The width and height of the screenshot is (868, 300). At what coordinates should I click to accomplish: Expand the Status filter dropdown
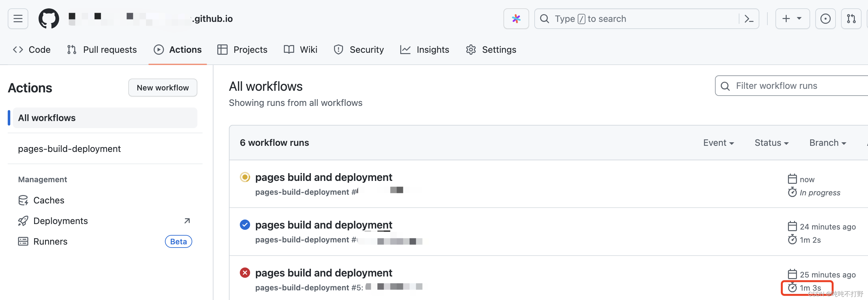(772, 143)
